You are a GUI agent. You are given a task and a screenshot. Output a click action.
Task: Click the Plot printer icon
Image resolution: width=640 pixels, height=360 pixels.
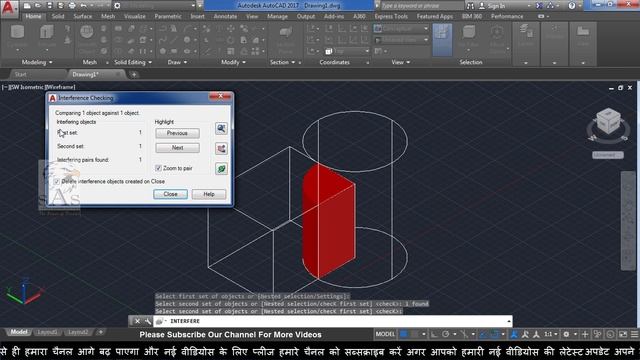[72, 6]
